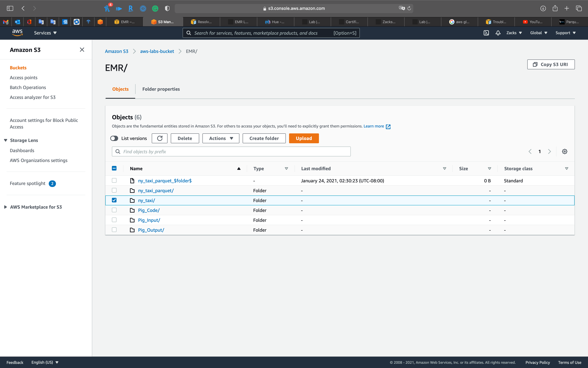Check the Pig_Code/ row checkbox
The height and width of the screenshot is (368, 588).
(114, 210)
